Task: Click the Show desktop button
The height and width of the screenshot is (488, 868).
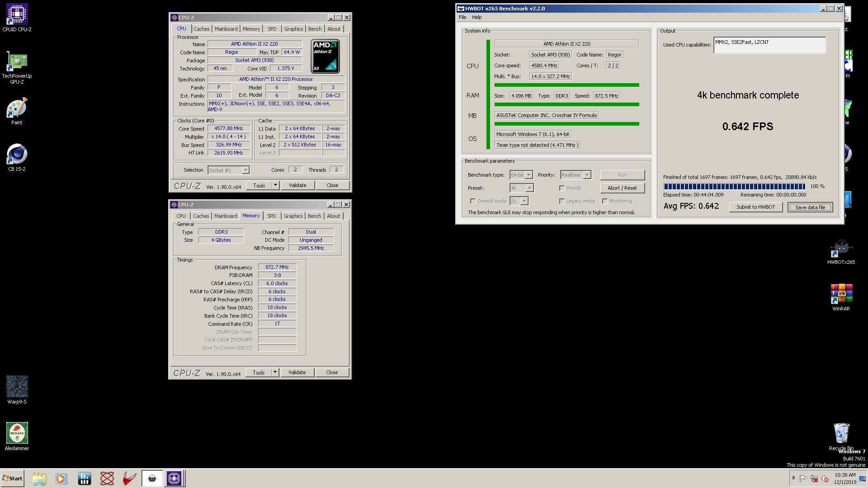Action: 863,479
